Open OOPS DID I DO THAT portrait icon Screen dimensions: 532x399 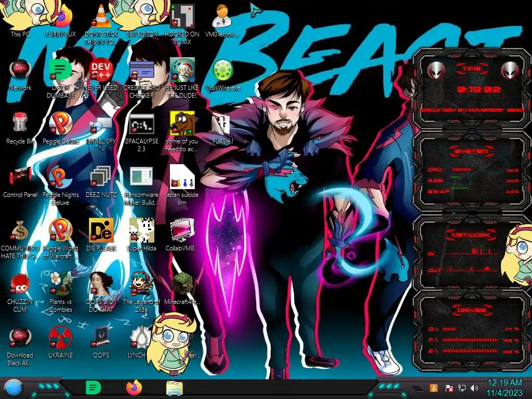point(101,283)
